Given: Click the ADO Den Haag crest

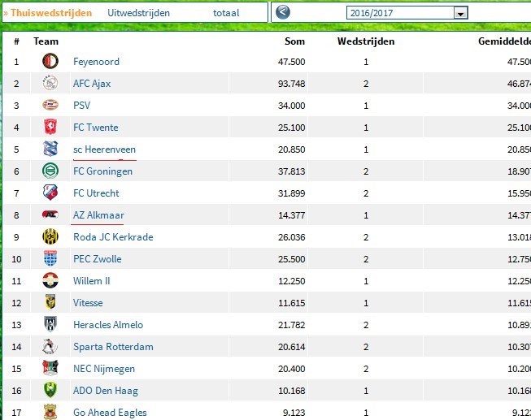Looking at the screenshot, I should click(50, 391).
